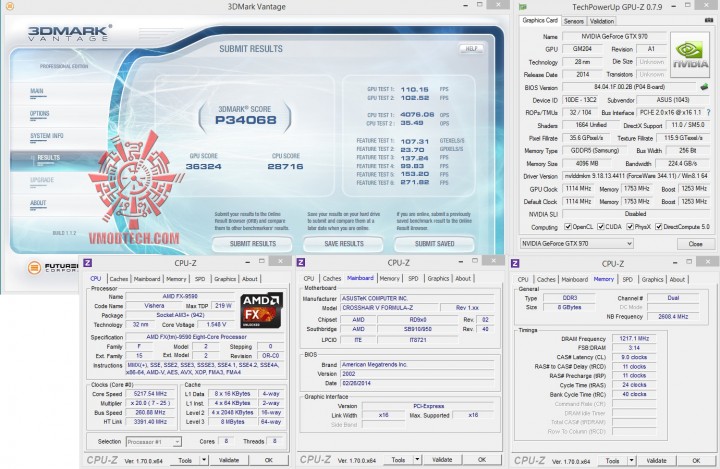Click the GPU-Z green title bar icon
This screenshot has width=720, height=469.
pyautogui.click(x=523, y=7)
